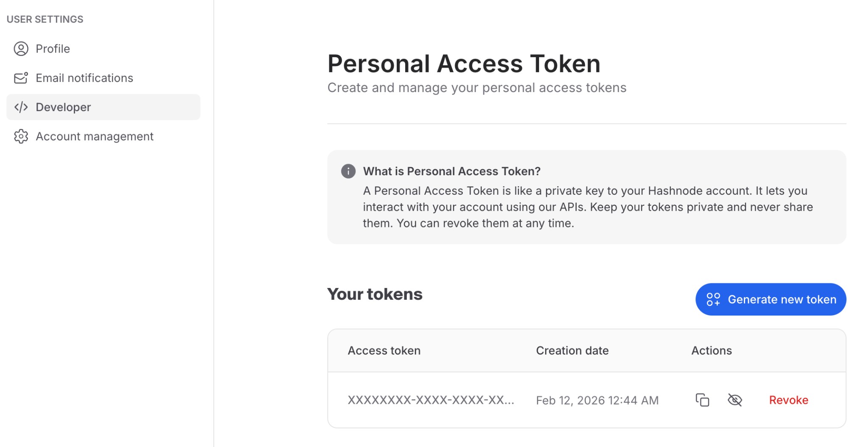Click the Account management gear icon
The image size is (868, 447).
[x=21, y=136]
